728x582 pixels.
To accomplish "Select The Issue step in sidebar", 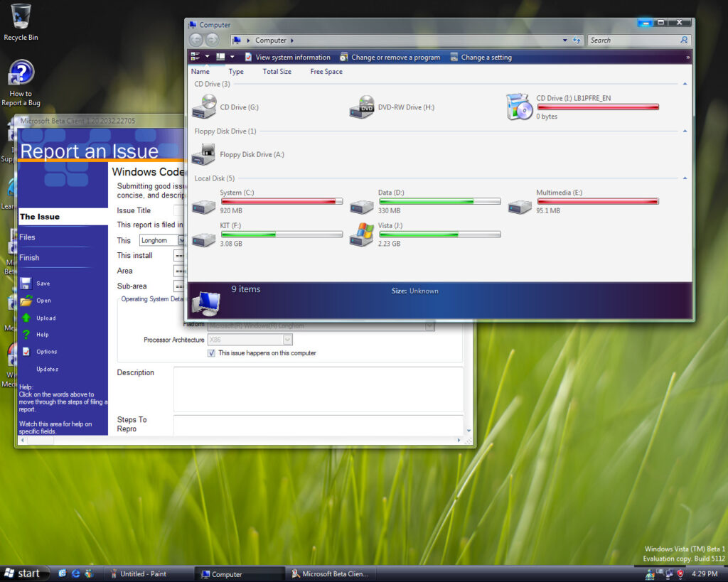I will pyautogui.click(x=63, y=217).
